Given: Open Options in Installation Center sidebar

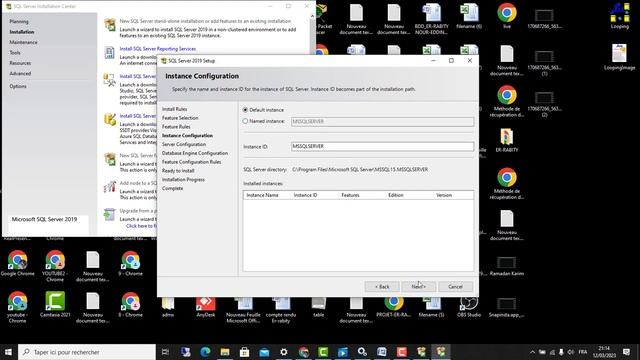Looking at the screenshot, I should (x=18, y=86).
